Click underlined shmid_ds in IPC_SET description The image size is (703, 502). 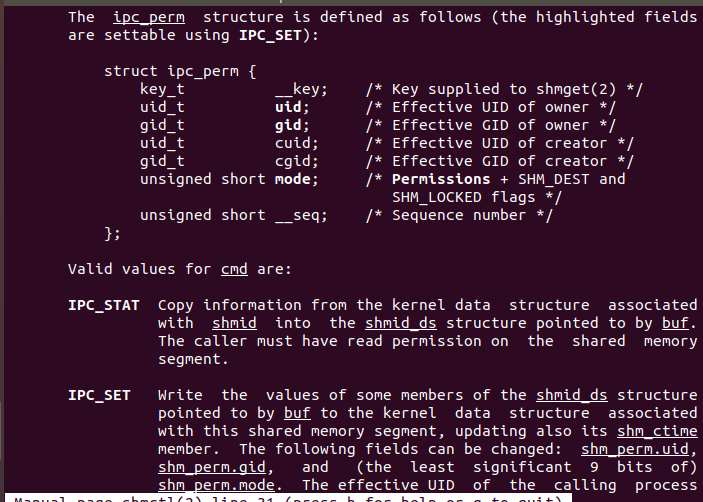click(572, 395)
